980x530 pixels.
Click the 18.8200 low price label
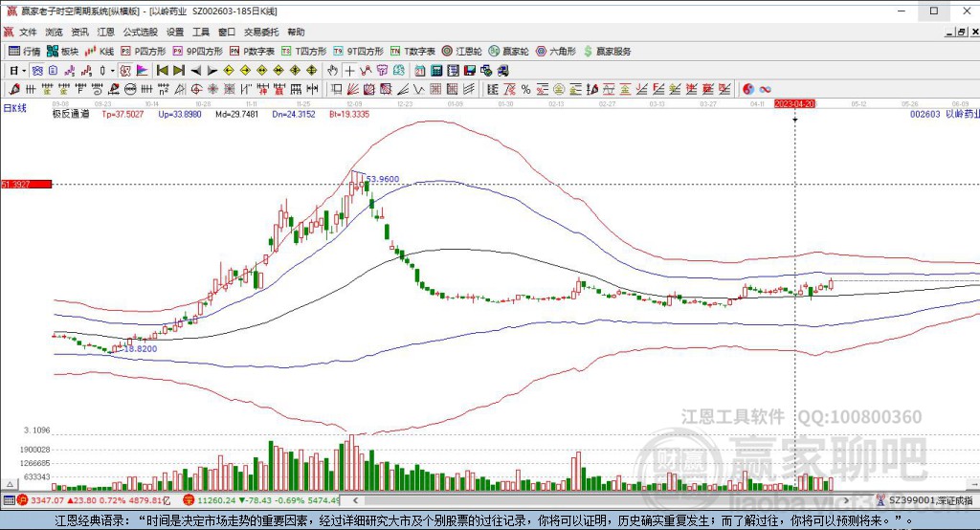(141, 349)
